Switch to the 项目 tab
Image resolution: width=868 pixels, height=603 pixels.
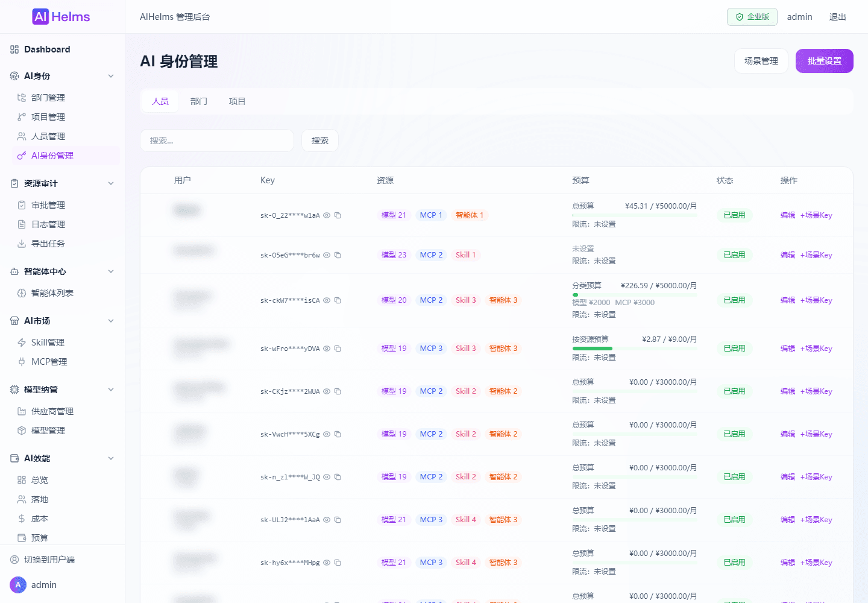237,101
